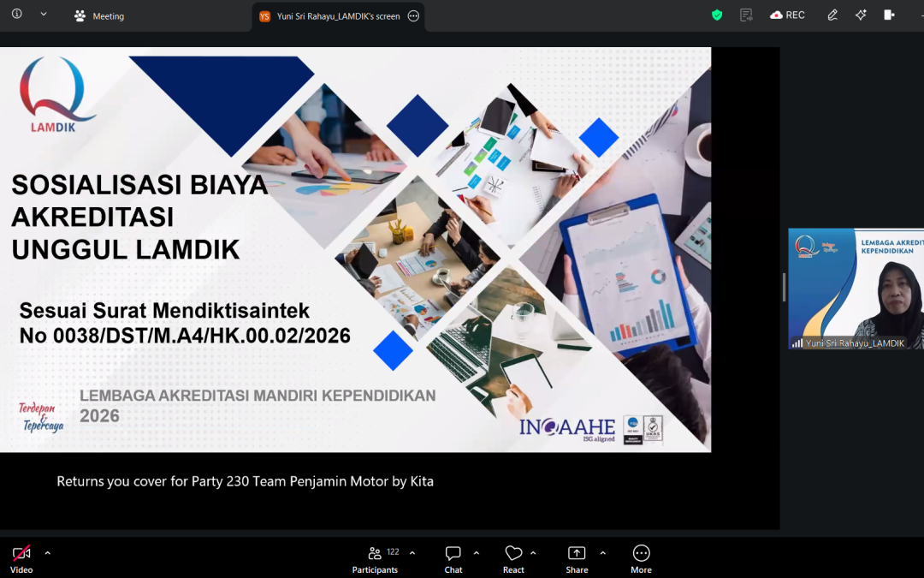Start sharing with the Share button

click(577, 558)
